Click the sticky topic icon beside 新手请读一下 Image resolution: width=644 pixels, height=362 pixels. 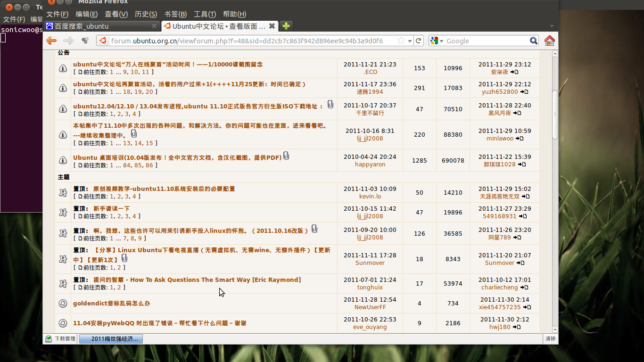(x=63, y=213)
